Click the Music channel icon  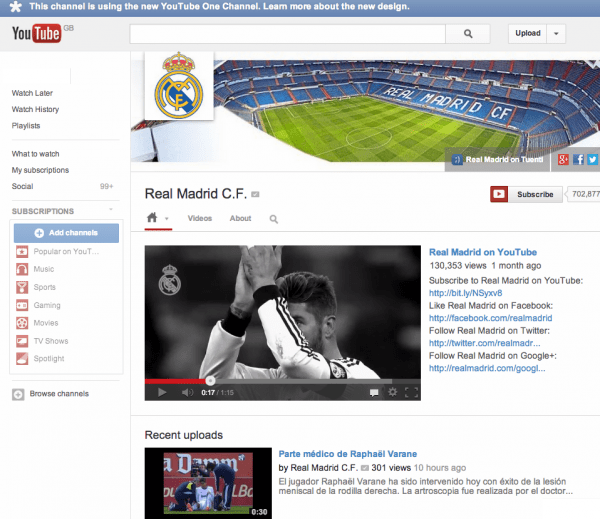pyautogui.click(x=22, y=269)
